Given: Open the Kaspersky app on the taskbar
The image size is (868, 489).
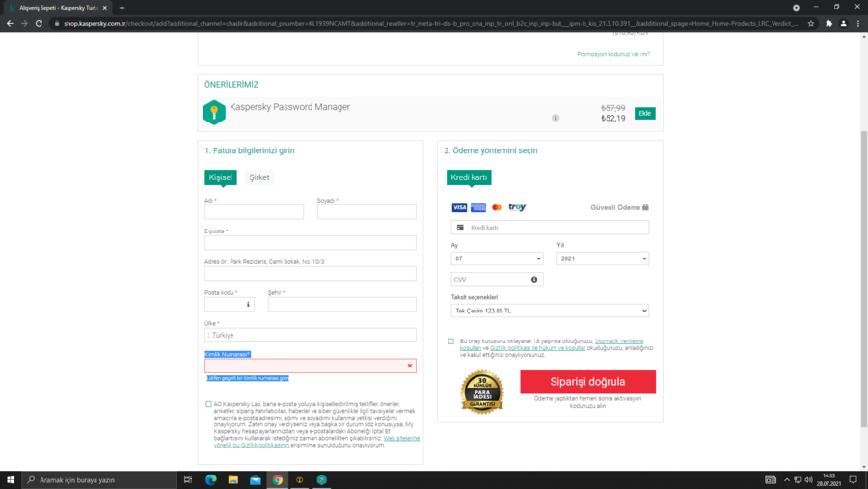Looking at the screenshot, I should point(321,479).
